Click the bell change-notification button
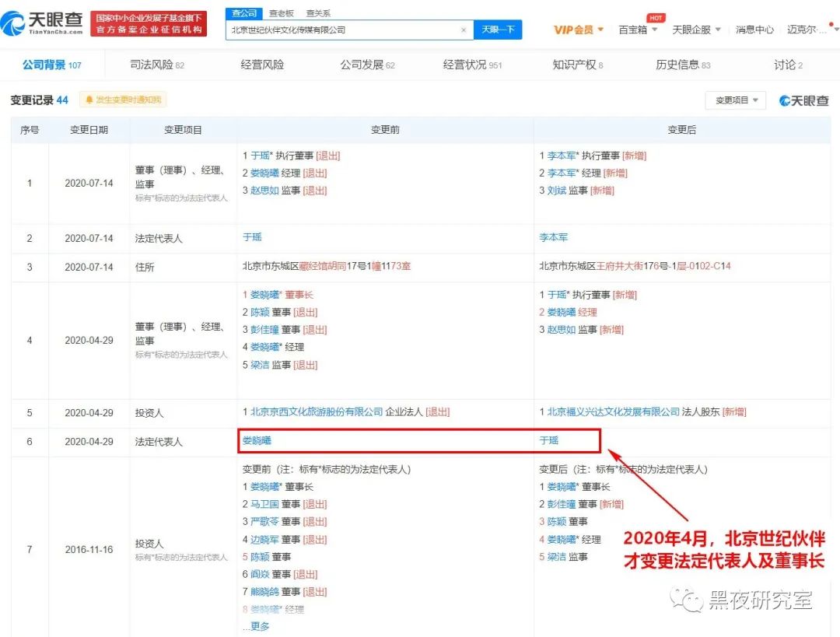This screenshot has height=637, width=840. click(x=123, y=100)
